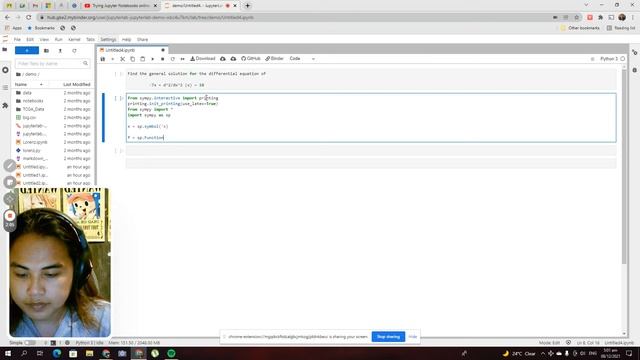Screen dimensions: 640x360
Task: Open the property inspector icon on right sidebar
Action: pyautogui.click(x=634, y=52)
